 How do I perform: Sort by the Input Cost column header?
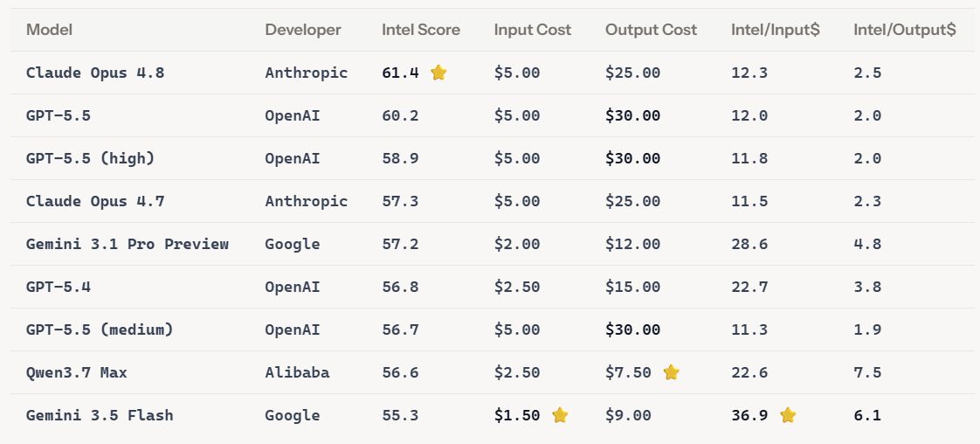click(x=533, y=30)
